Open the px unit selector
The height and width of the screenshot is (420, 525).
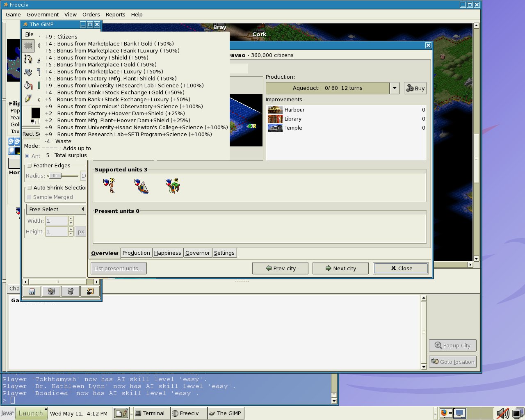[81, 231]
